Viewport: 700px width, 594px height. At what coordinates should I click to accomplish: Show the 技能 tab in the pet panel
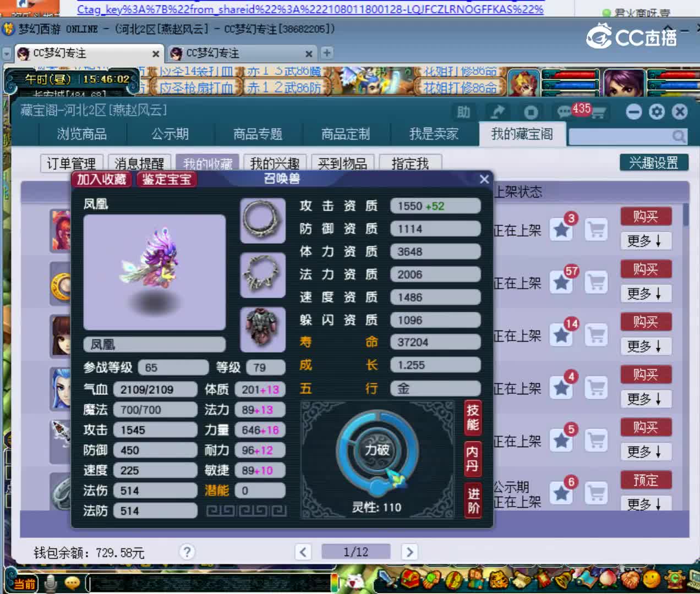coord(473,417)
